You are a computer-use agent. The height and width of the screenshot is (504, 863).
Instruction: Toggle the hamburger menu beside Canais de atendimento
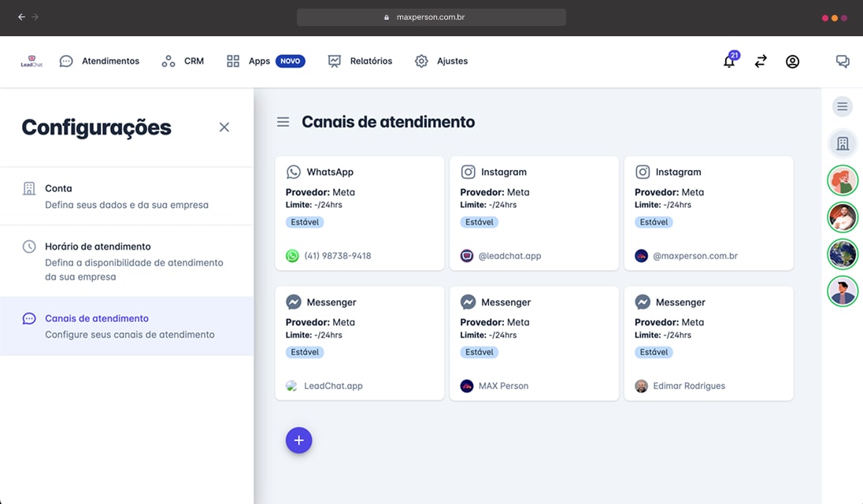283,122
